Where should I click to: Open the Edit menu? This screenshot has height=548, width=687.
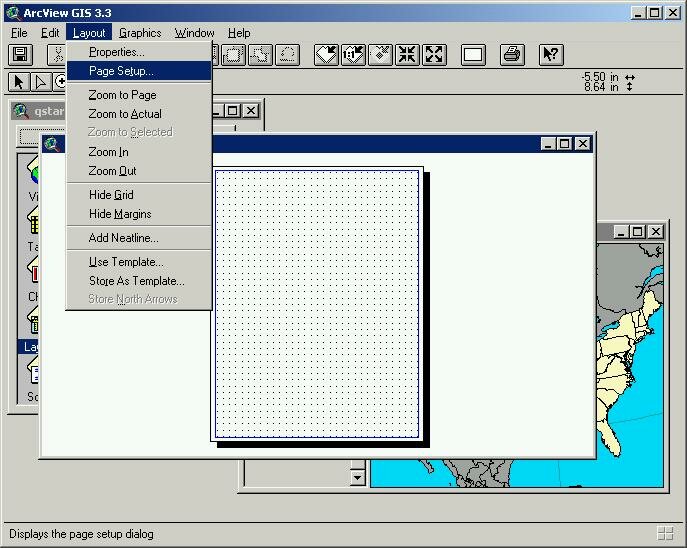(50, 33)
